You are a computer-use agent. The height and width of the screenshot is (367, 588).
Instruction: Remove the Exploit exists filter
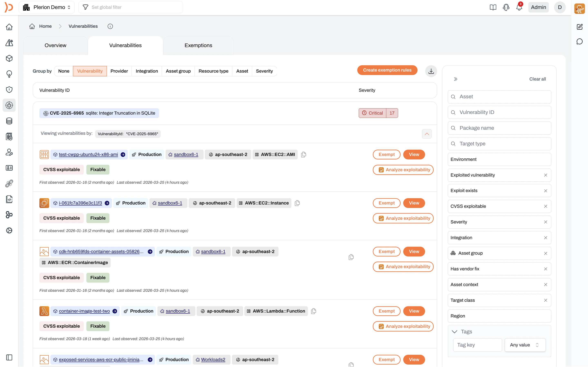pyautogui.click(x=546, y=191)
